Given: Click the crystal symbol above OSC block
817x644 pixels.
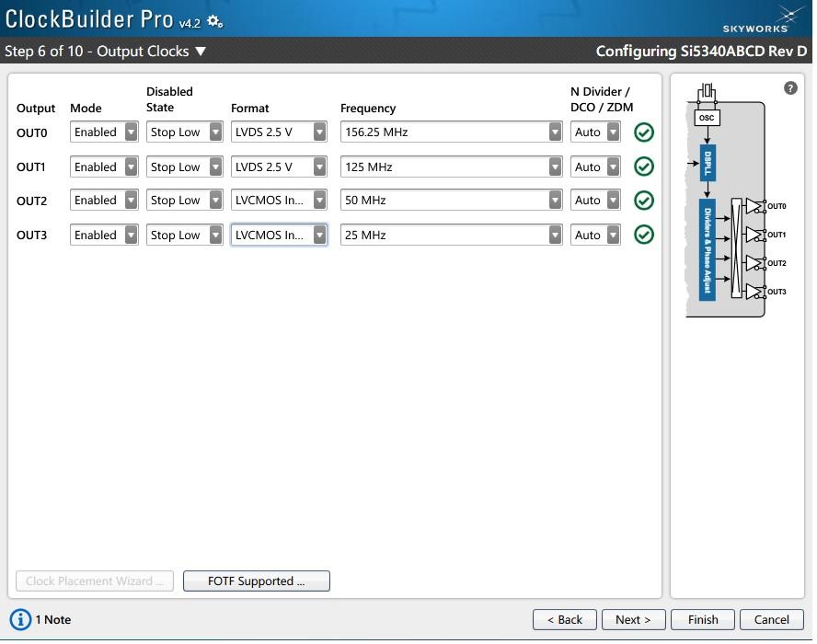Looking at the screenshot, I should tap(707, 93).
